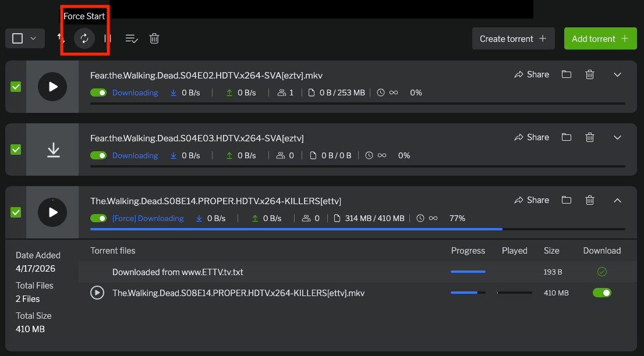This screenshot has width=644, height=356.
Task: Click the Force Start toolbar icon
Action: point(84,38)
